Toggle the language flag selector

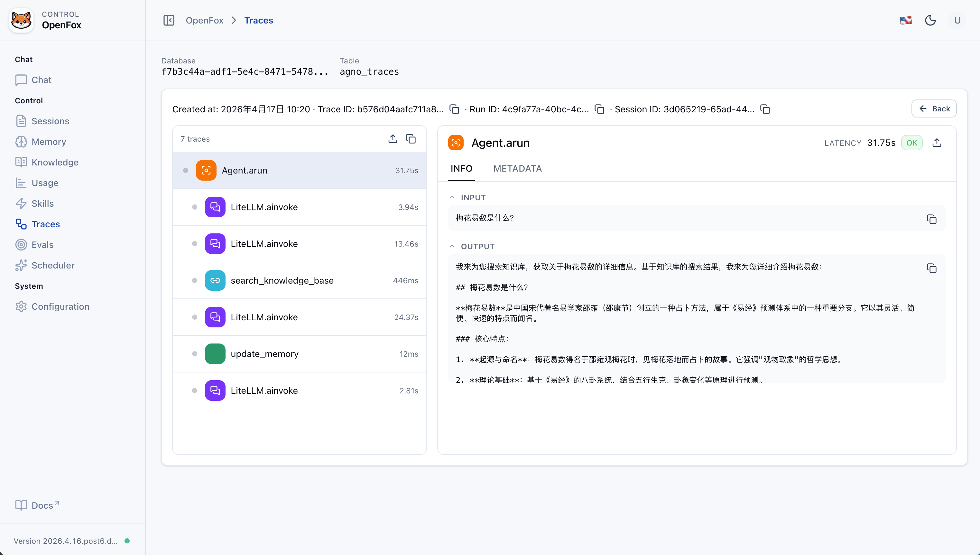click(905, 20)
